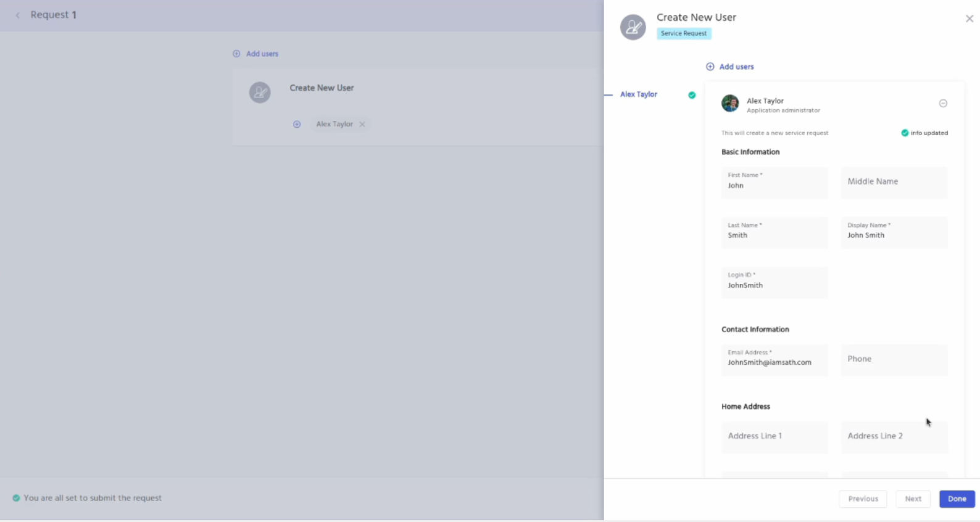Click plus icon beside Alex Taylor chip
The height and width of the screenshot is (522, 980).
297,125
